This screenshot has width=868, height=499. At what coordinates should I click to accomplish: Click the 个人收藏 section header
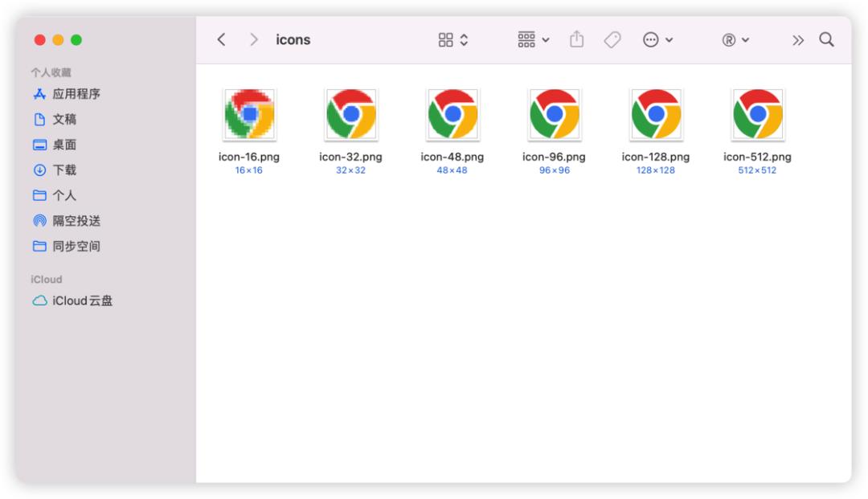[51, 72]
